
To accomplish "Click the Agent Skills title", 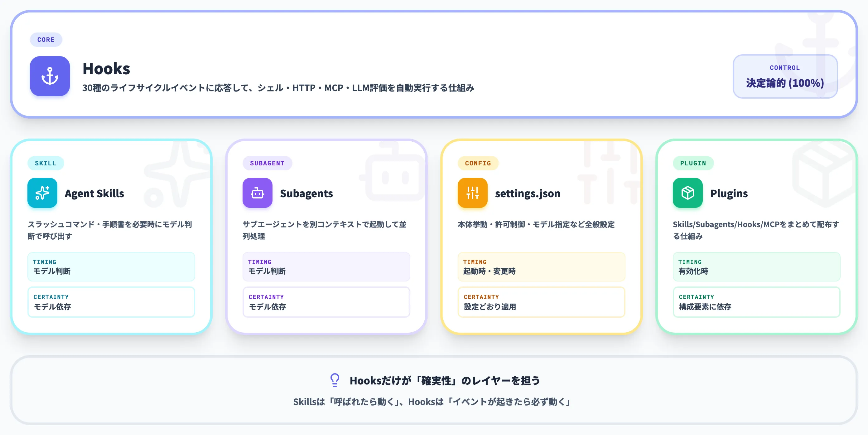I will click(94, 193).
